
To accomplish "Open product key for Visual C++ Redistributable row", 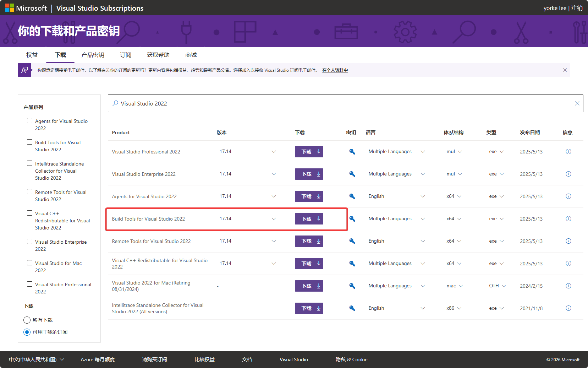I will (x=352, y=264).
